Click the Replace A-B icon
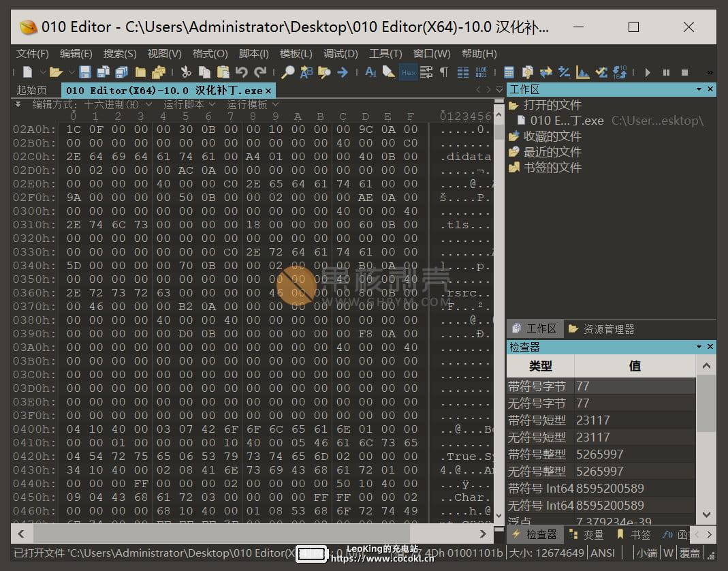728x571 pixels. [x=306, y=72]
